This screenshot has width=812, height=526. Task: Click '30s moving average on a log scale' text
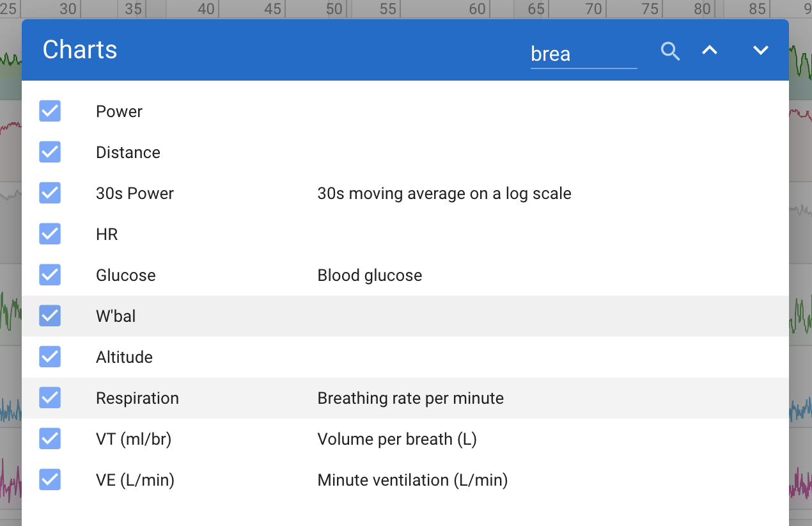coord(444,193)
